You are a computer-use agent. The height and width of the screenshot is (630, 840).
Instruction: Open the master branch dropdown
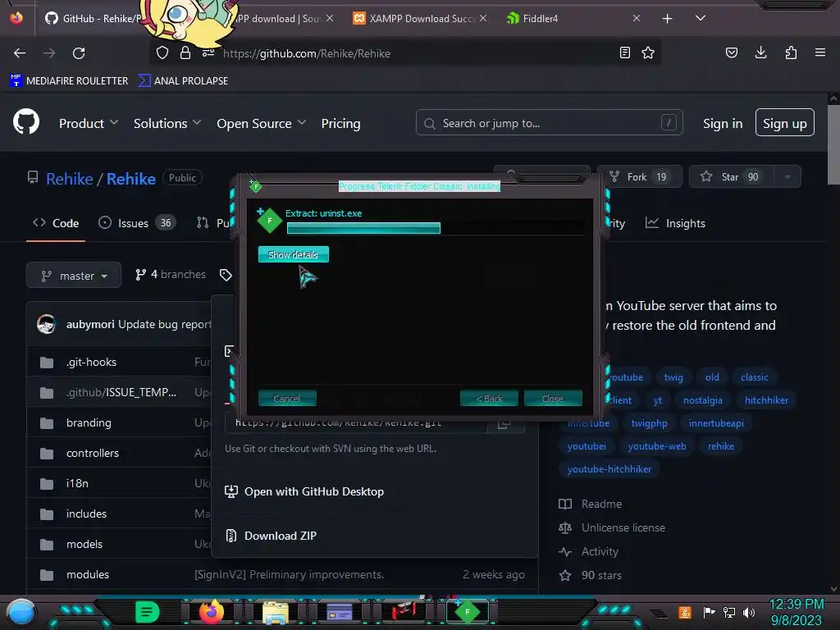(73, 276)
